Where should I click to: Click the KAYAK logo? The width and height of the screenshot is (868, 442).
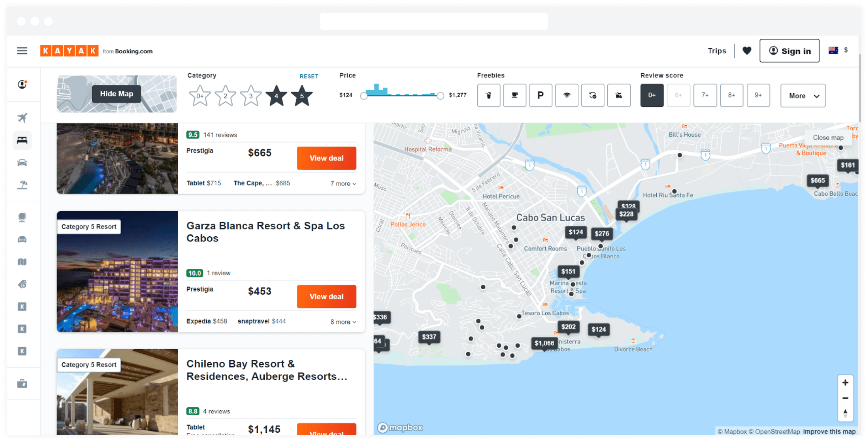coord(69,51)
